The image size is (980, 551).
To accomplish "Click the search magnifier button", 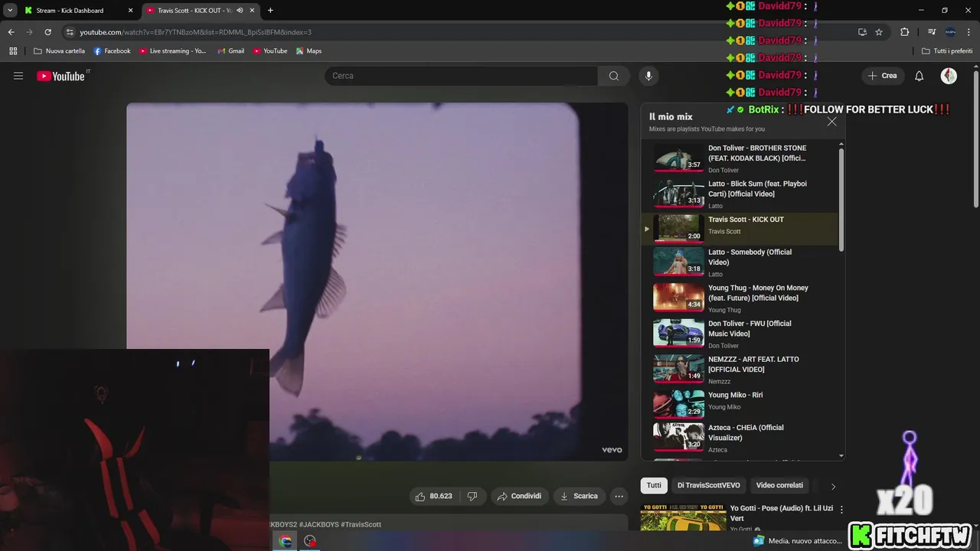I will point(613,76).
